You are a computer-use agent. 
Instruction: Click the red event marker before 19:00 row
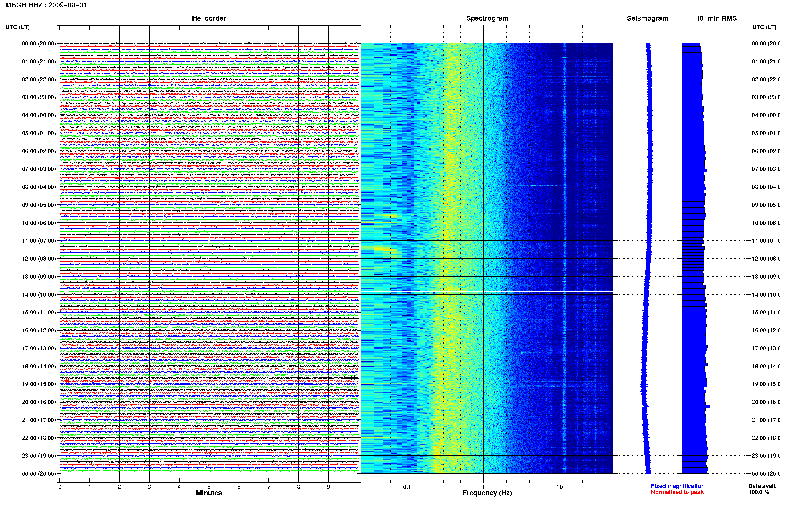coord(67,381)
